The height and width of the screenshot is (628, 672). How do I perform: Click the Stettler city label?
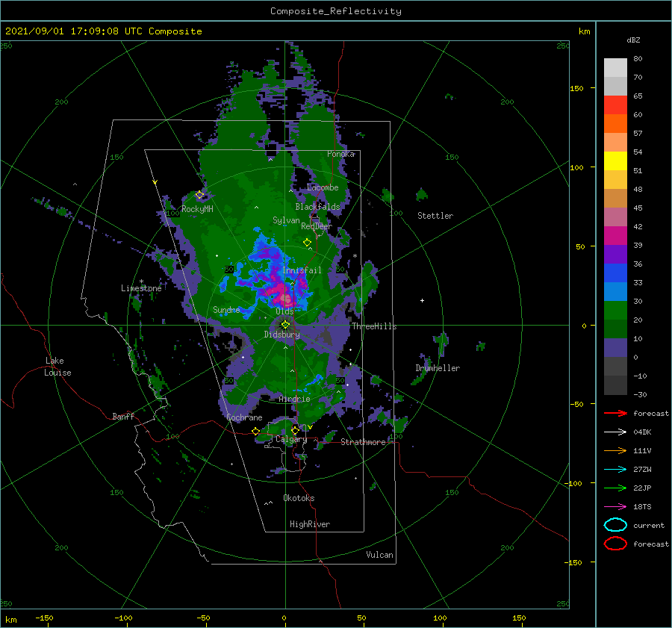(x=435, y=216)
